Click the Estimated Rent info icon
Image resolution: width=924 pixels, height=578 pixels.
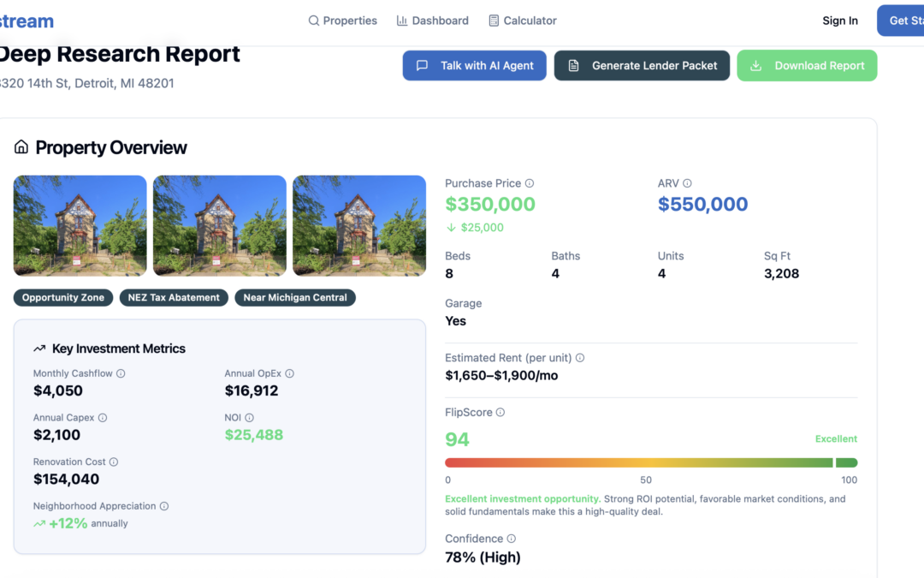pos(580,358)
